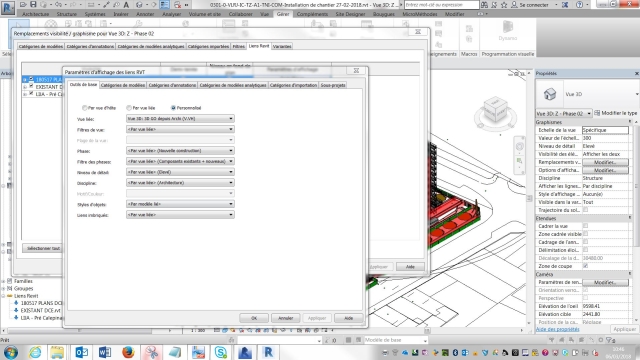Toggle the Zone cadrée visible checkbox

(585, 234)
